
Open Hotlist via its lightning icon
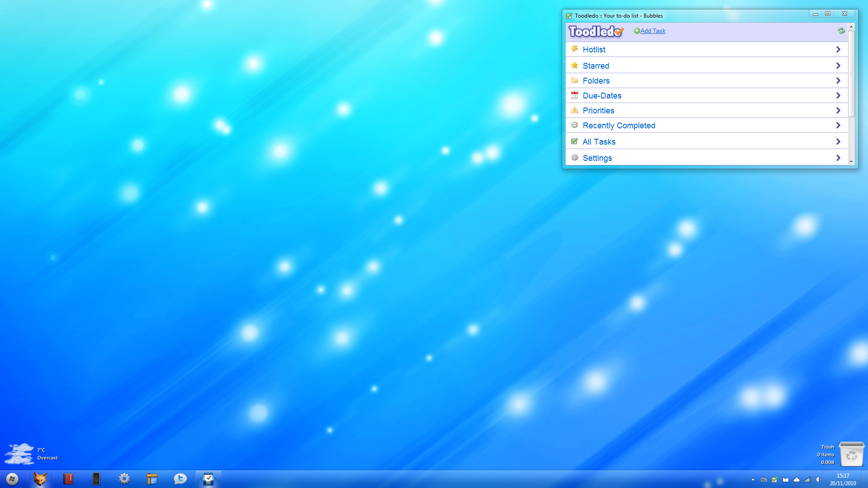575,49
